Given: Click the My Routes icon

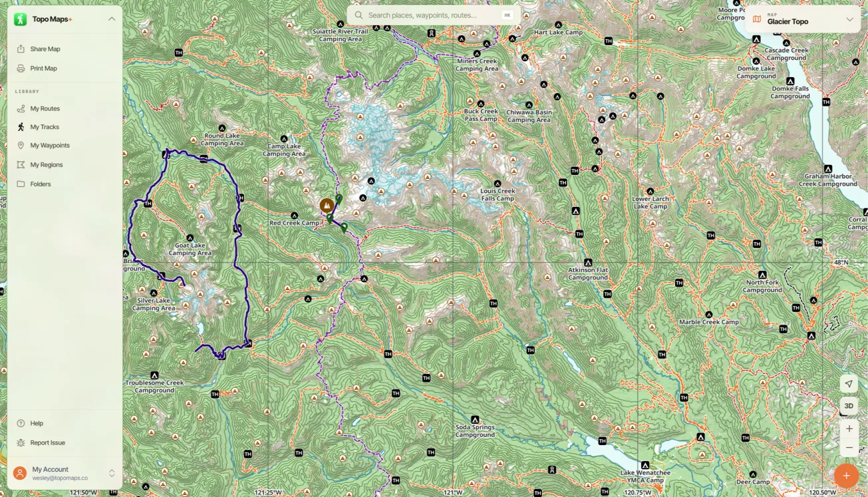Looking at the screenshot, I should coord(21,108).
